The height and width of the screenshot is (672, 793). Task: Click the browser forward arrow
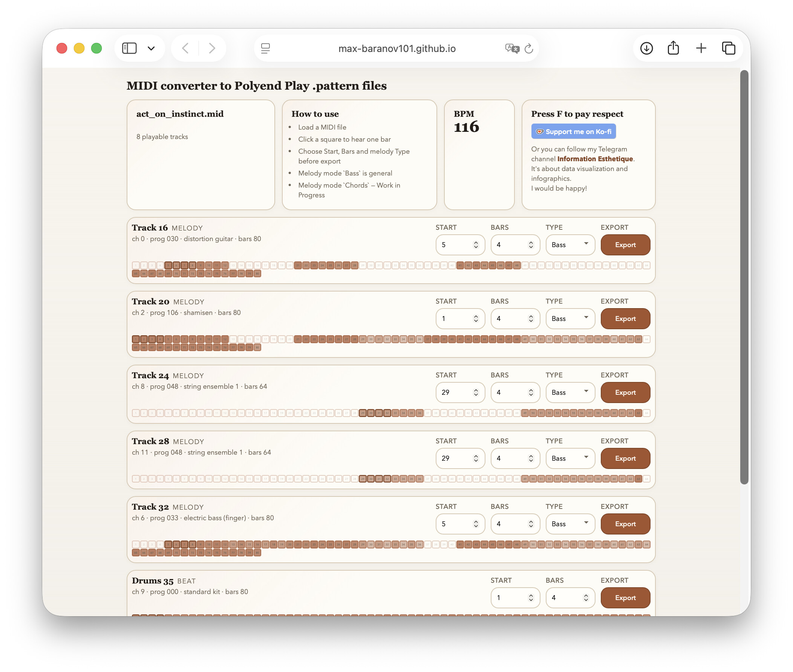pos(212,48)
